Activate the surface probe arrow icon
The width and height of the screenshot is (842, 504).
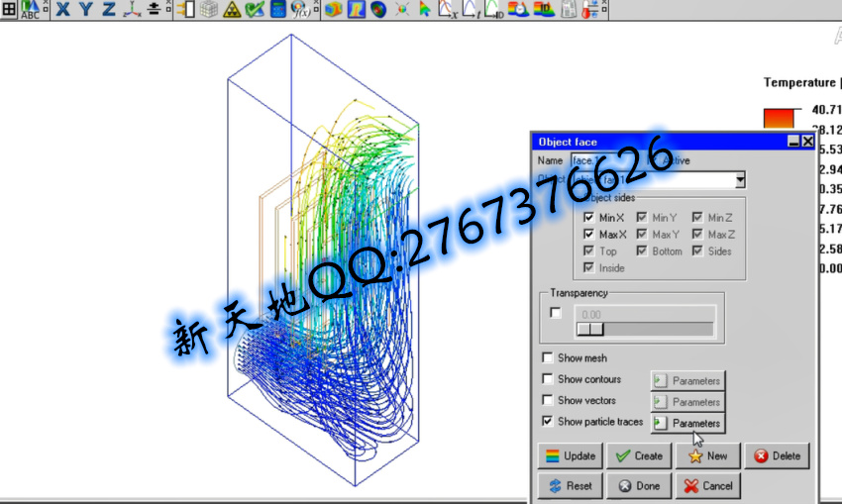[x=424, y=9]
